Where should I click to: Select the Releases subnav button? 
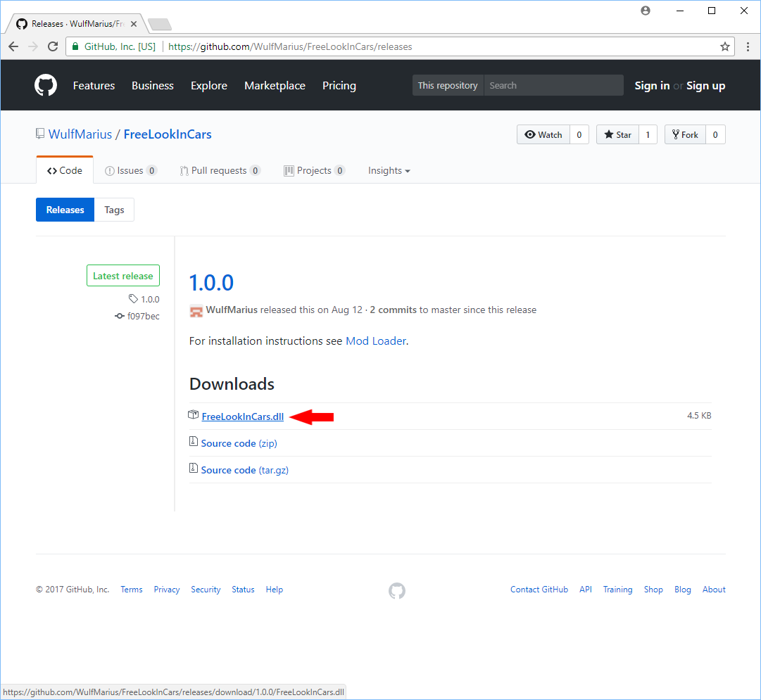click(x=65, y=210)
